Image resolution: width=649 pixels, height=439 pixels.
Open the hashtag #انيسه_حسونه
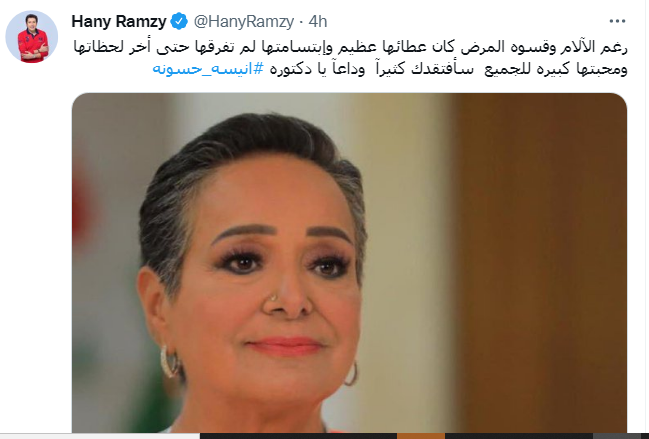point(208,69)
